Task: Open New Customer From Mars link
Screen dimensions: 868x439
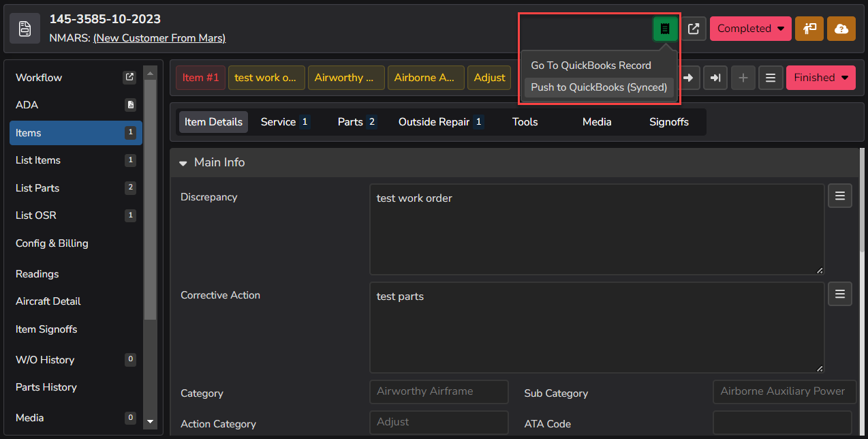Action: pos(159,38)
